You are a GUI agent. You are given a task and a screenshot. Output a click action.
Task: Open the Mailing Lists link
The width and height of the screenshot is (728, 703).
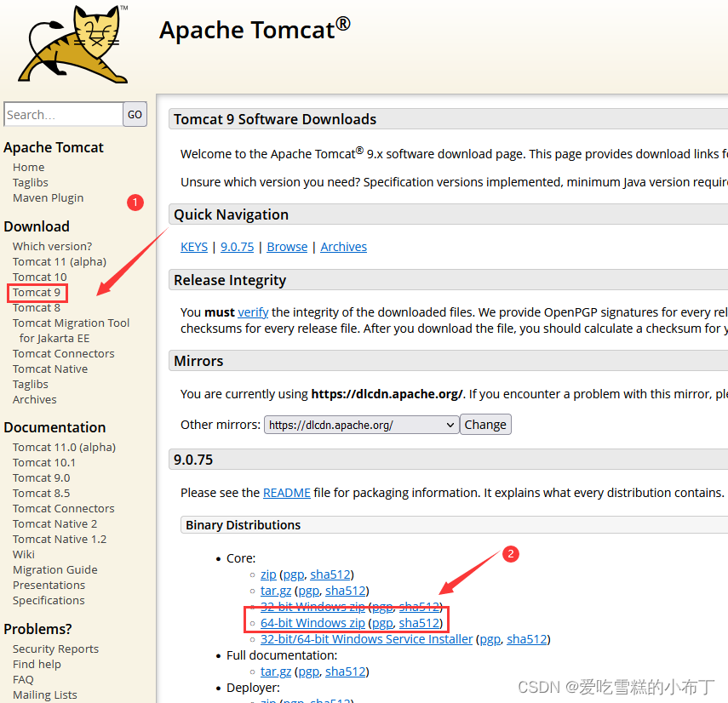tap(45, 694)
